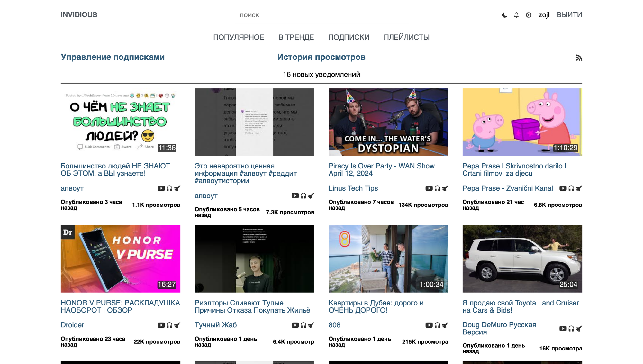Toggle dark theme with moon icon

(504, 15)
